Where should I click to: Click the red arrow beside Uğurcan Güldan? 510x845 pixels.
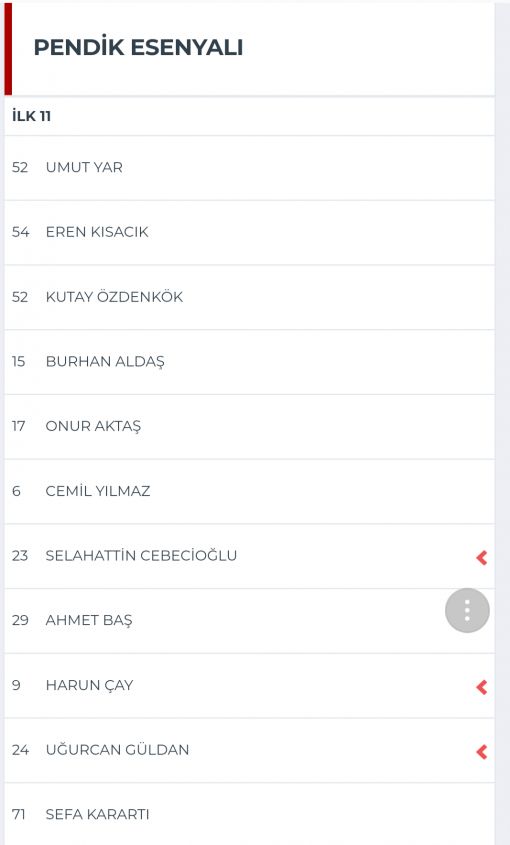[482, 751]
